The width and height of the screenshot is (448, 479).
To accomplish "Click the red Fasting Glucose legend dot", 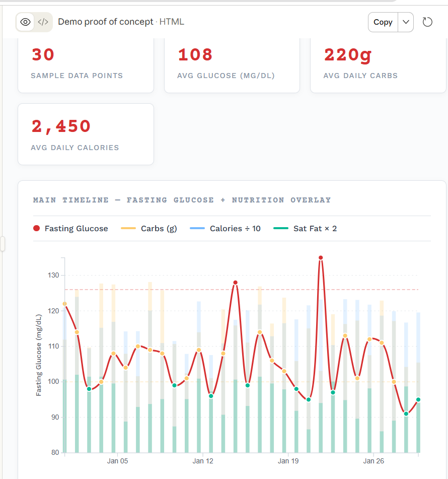I will click(x=37, y=229).
